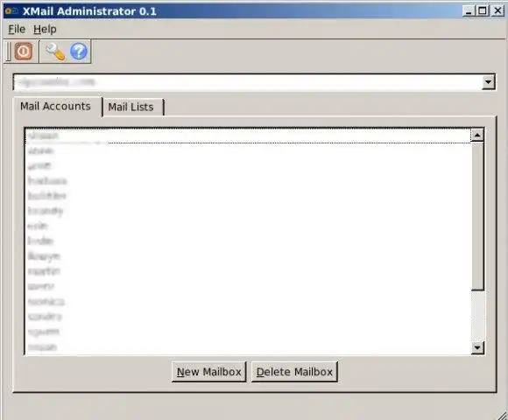The width and height of the screenshot is (508, 420).
Task: Minimize the XMail Administrator window
Action: (x=469, y=11)
